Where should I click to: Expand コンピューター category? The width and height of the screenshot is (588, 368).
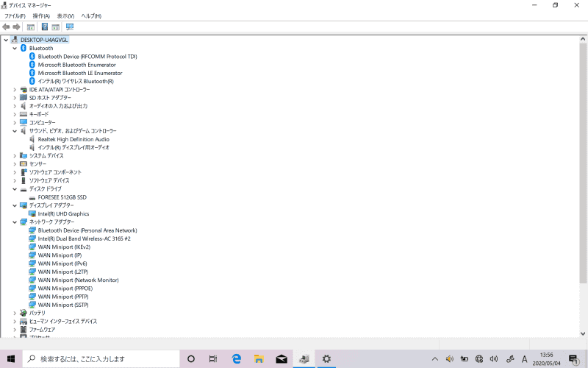(x=15, y=122)
